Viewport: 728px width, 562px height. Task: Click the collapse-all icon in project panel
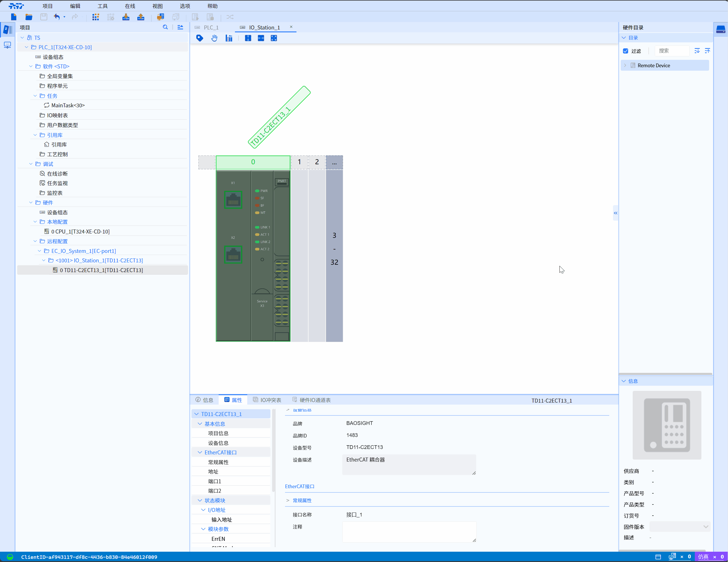coord(180,27)
